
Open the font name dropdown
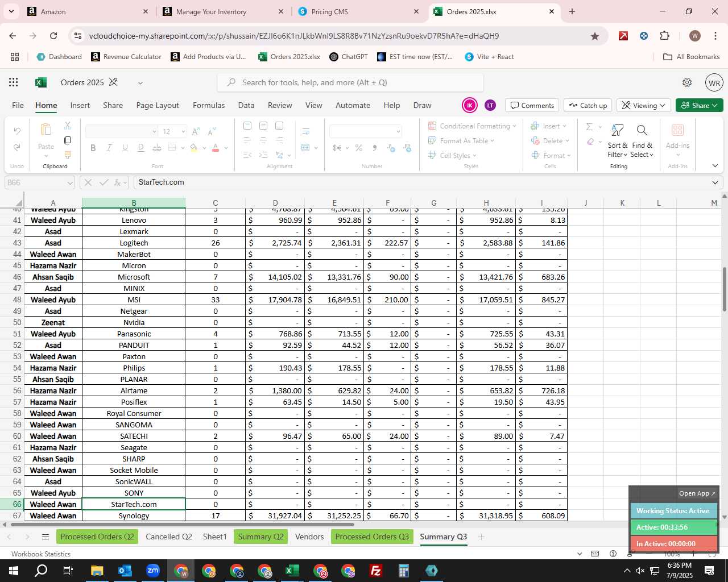[154, 132]
